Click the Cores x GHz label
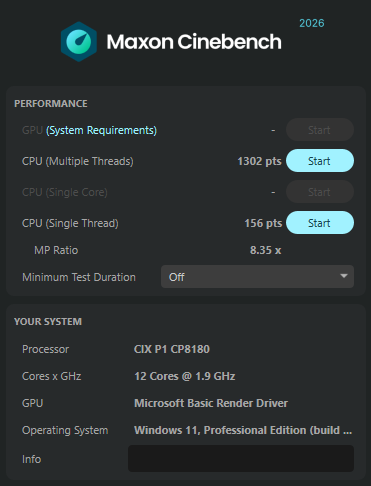This screenshot has width=371, height=486. coord(52,376)
